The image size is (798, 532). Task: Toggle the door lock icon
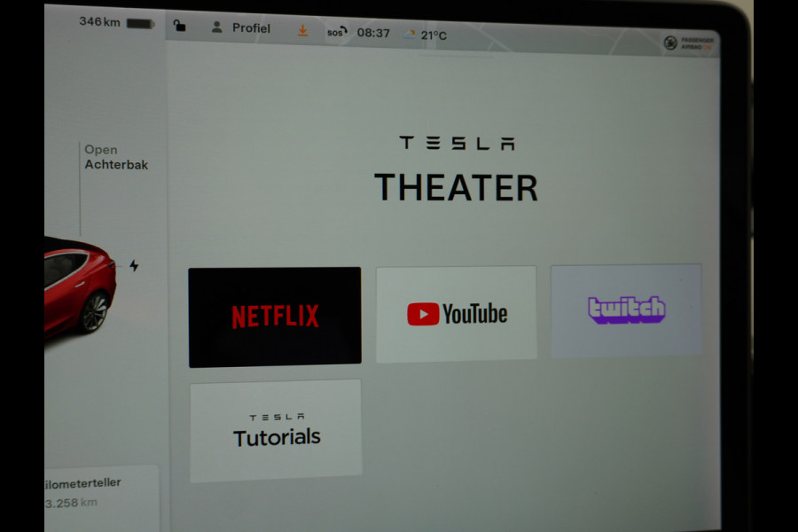[180, 27]
